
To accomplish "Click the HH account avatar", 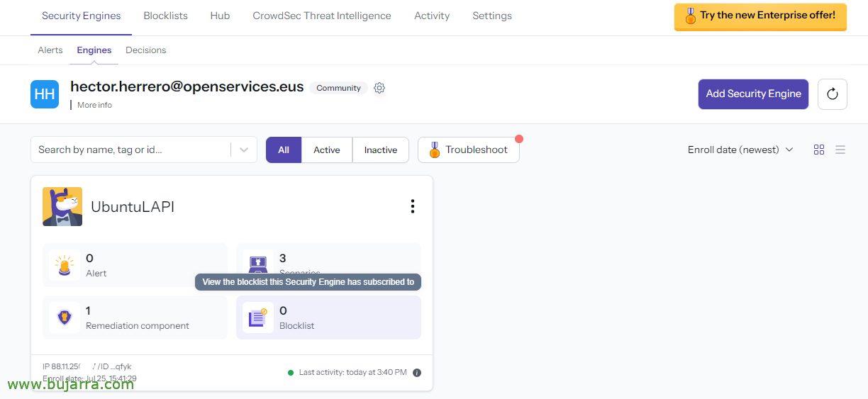I will 45,94.
